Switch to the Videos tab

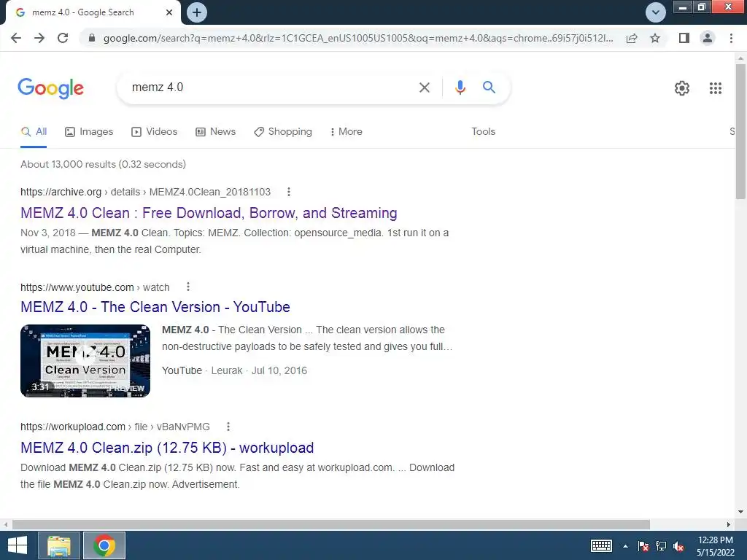coord(155,132)
